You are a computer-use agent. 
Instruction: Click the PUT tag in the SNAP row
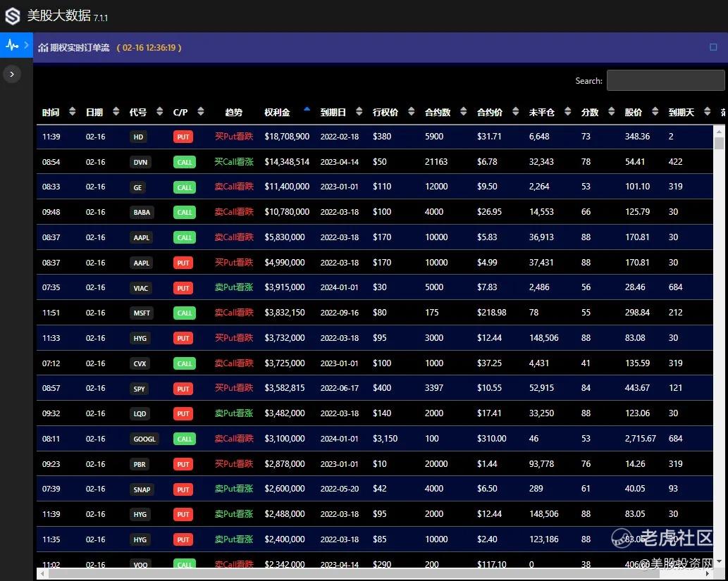(x=183, y=489)
